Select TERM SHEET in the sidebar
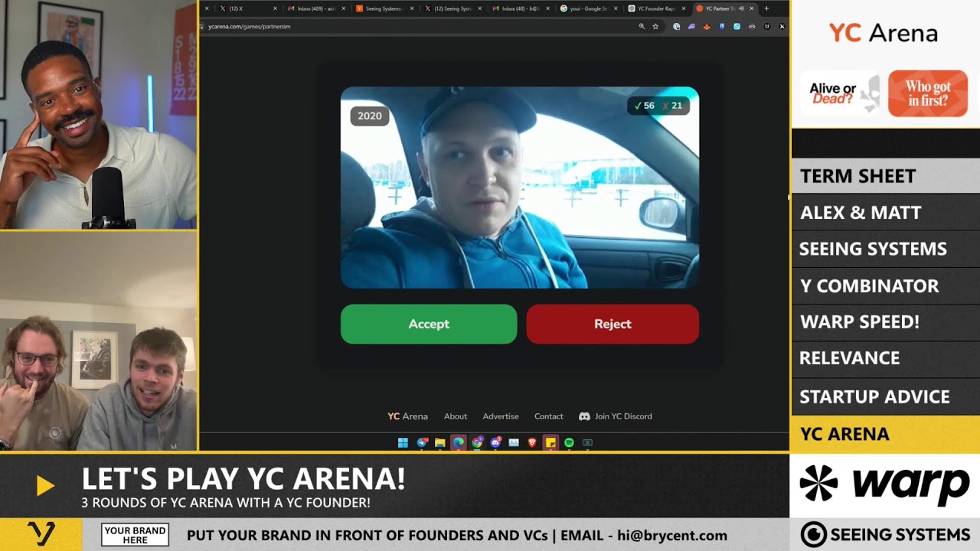Viewport: 980px width, 551px height. point(886,176)
